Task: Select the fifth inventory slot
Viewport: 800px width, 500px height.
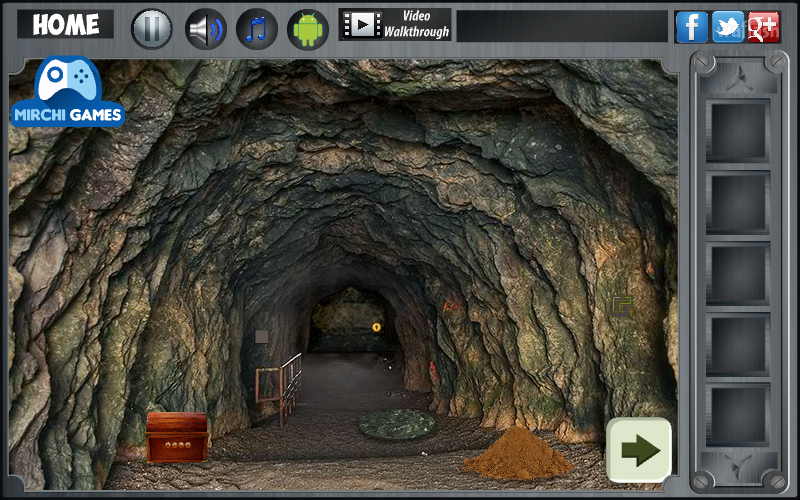Action: click(738, 417)
